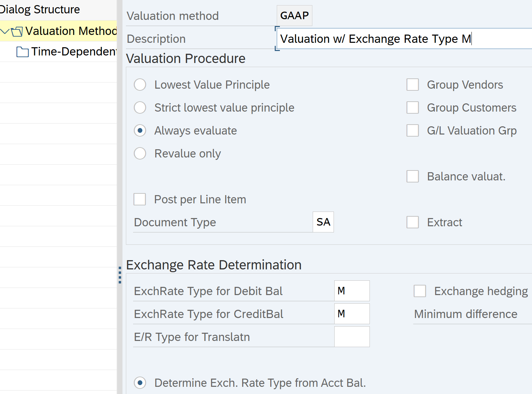Check the G/L Valuation Grp box
This screenshot has width=532, height=394.
pyautogui.click(x=413, y=130)
